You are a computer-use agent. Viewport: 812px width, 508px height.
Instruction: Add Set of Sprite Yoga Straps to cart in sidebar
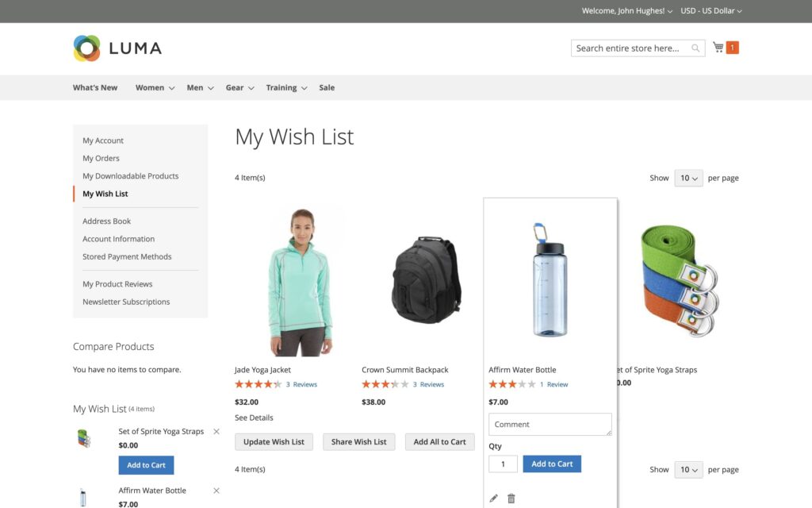click(x=146, y=465)
